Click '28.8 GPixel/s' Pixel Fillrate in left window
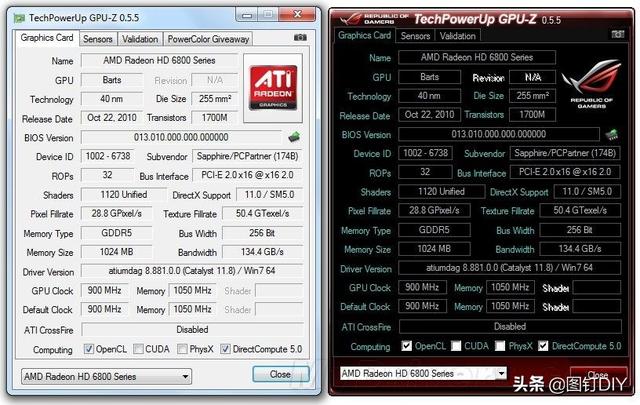The height and width of the screenshot is (405, 640). [116, 213]
